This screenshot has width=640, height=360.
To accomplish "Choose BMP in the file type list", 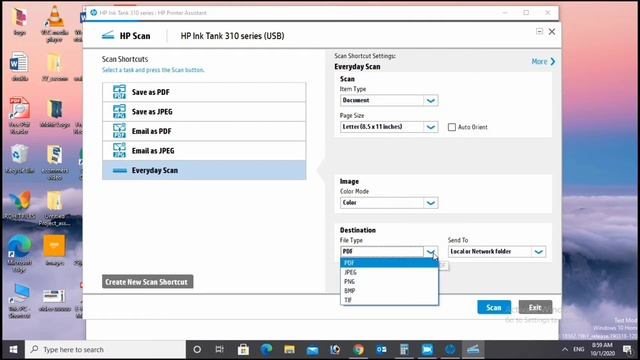I will coord(389,291).
